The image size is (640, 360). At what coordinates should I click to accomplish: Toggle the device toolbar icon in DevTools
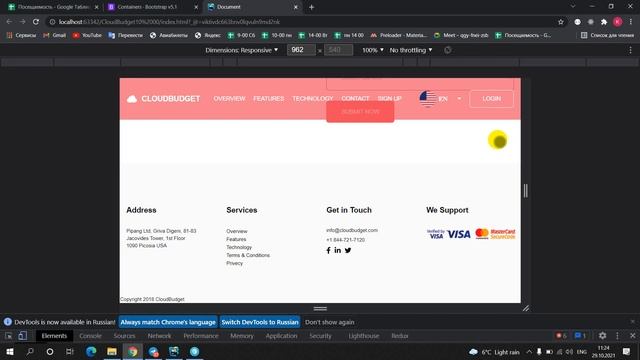[22, 336]
